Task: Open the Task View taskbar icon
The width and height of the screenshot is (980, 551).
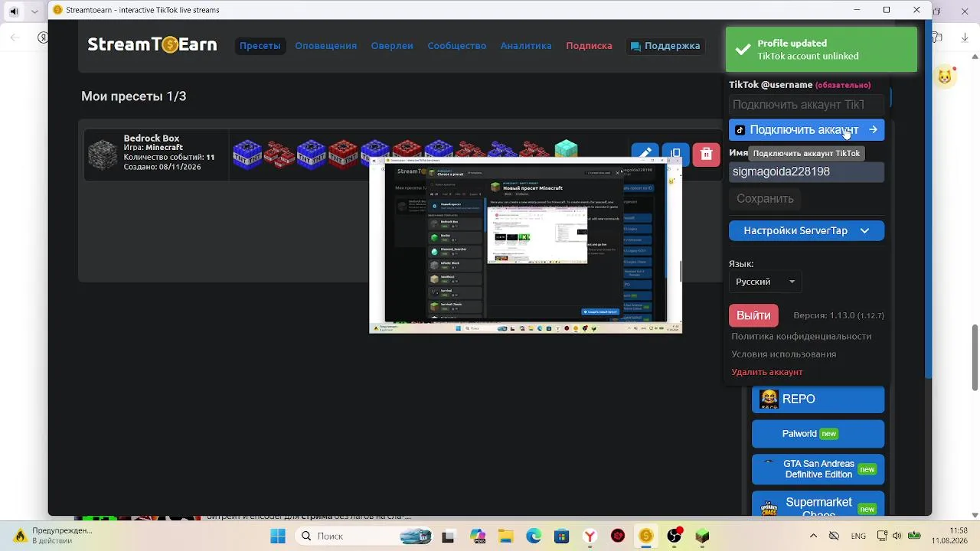Action: 449,536
